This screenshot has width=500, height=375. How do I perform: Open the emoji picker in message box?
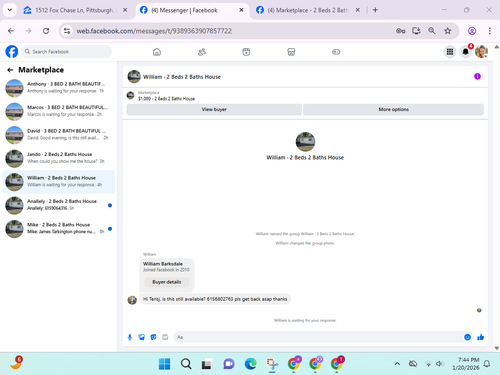click(467, 337)
